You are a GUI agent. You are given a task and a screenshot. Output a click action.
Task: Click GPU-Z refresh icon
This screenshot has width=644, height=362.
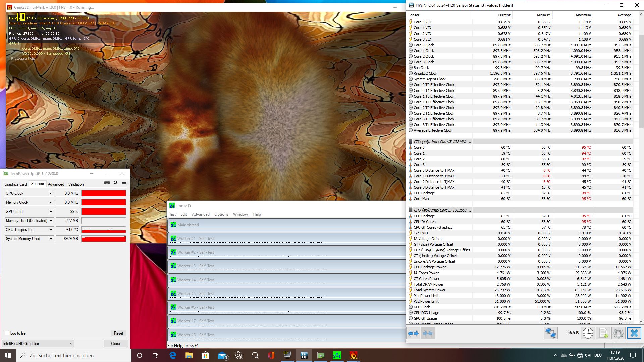(x=115, y=182)
